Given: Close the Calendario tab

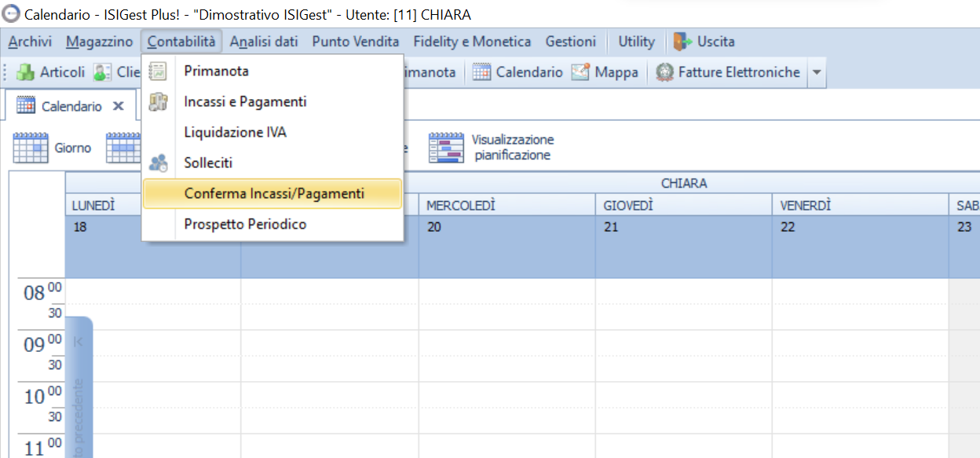Looking at the screenshot, I should (119, 106).
